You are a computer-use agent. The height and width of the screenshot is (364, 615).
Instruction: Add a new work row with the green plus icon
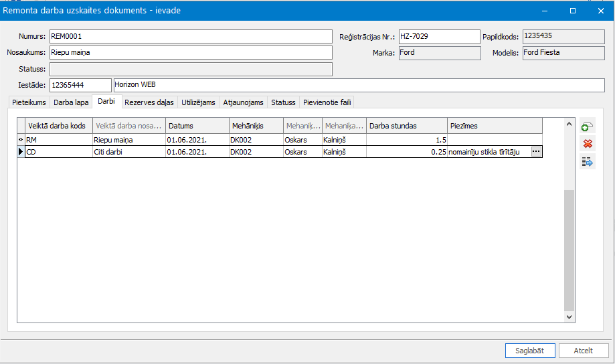coord(588,126)
